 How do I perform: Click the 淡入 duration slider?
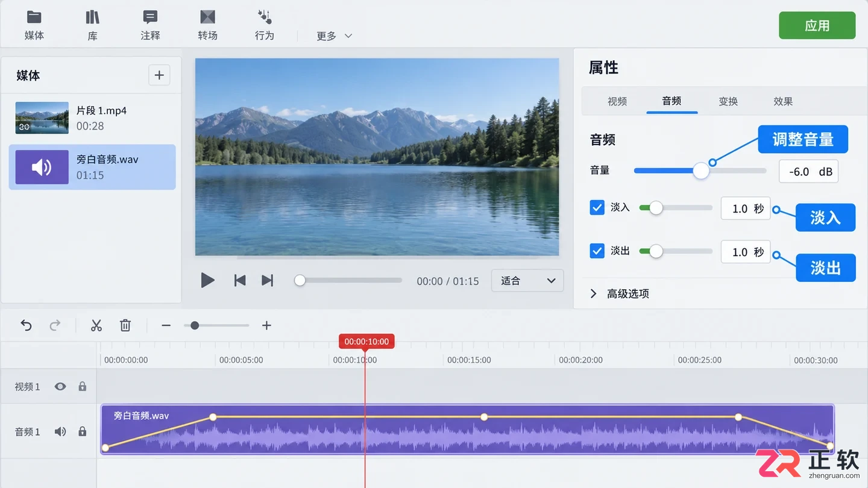tap(676, 208)
